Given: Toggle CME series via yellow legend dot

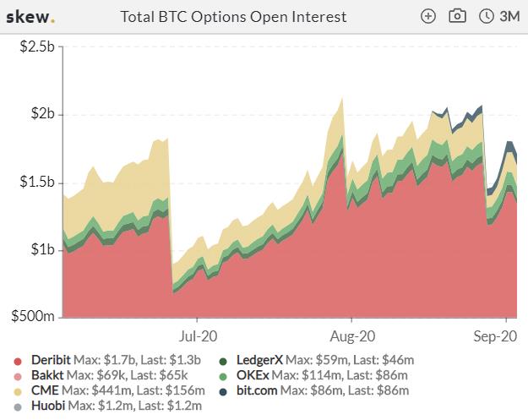Looking at the screenshot, I should (18, 392).
